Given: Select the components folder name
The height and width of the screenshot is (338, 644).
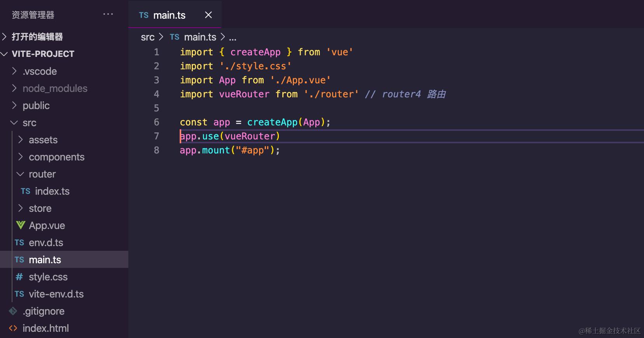Looking at the screenshot, I should (x=57, y=157).
